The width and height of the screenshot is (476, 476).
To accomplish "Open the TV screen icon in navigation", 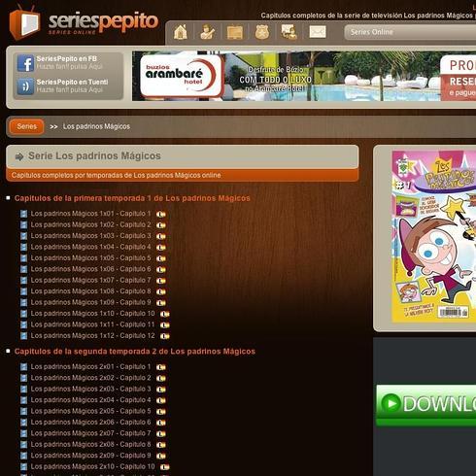I will click(235, 32).
